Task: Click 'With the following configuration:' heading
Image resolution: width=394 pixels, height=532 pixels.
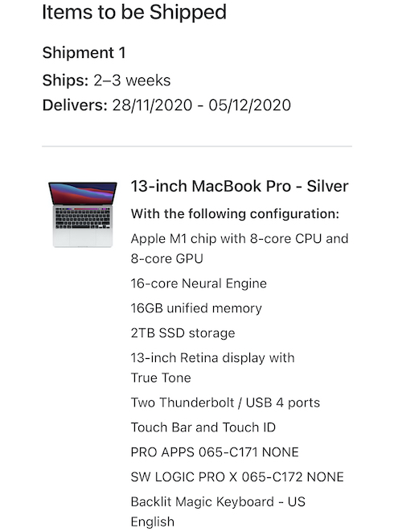Action: [x=235, y=214]
